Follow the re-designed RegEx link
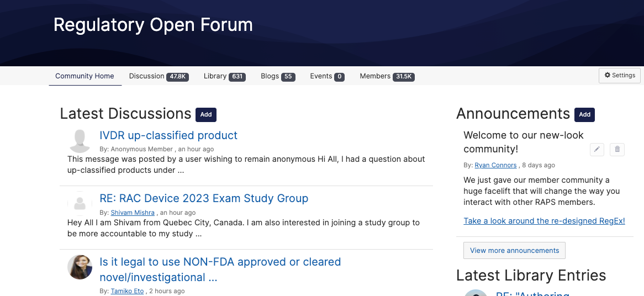644x296 pixels. tap(544, 221)
